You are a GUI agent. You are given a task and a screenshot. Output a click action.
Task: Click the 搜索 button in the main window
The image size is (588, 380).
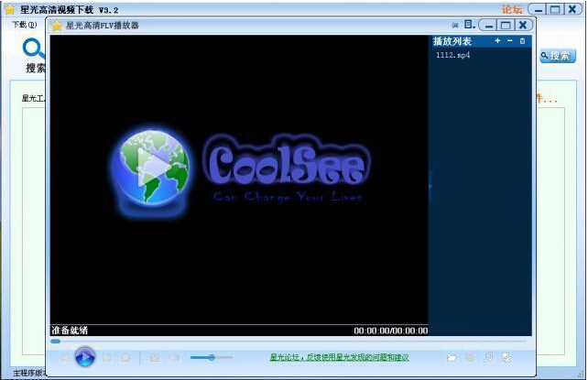[x=558, y=56]
